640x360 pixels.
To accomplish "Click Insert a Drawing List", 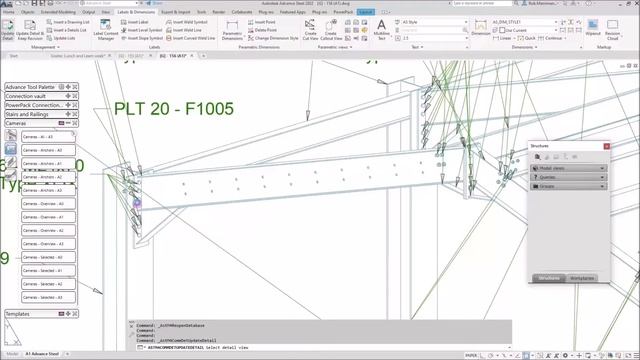I will click(x=68, y=22).
